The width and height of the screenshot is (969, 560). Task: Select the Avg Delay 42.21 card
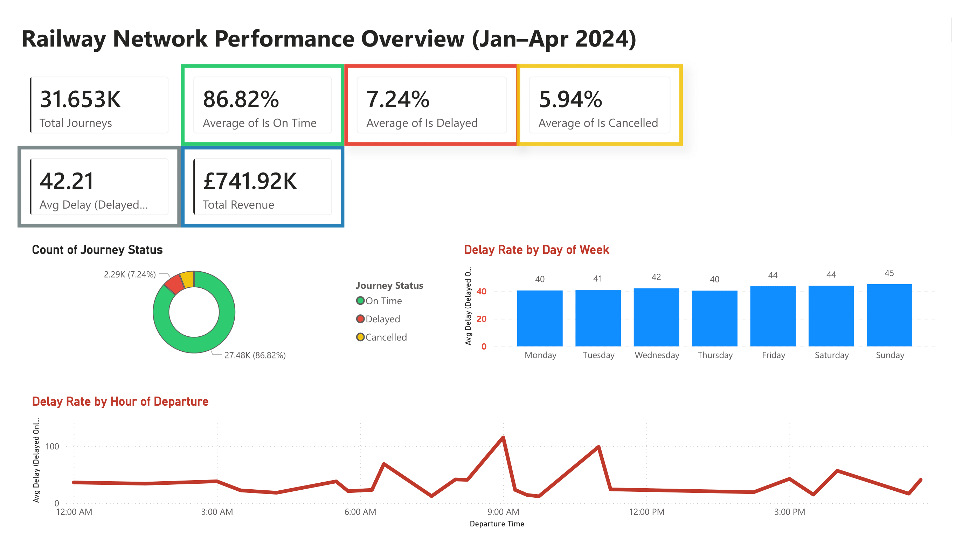tap(99, 187)
